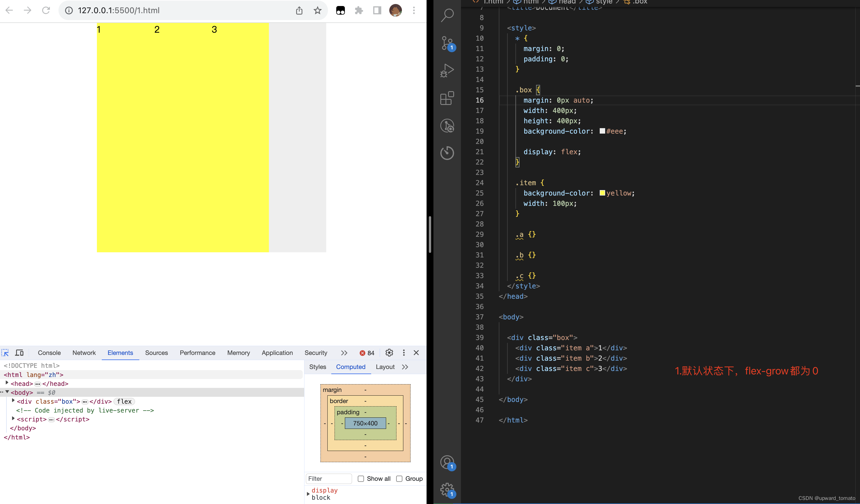Viewport: 860px width, 504px height.
Task: Click the browser address bar URL
Action: pos(118,10)
